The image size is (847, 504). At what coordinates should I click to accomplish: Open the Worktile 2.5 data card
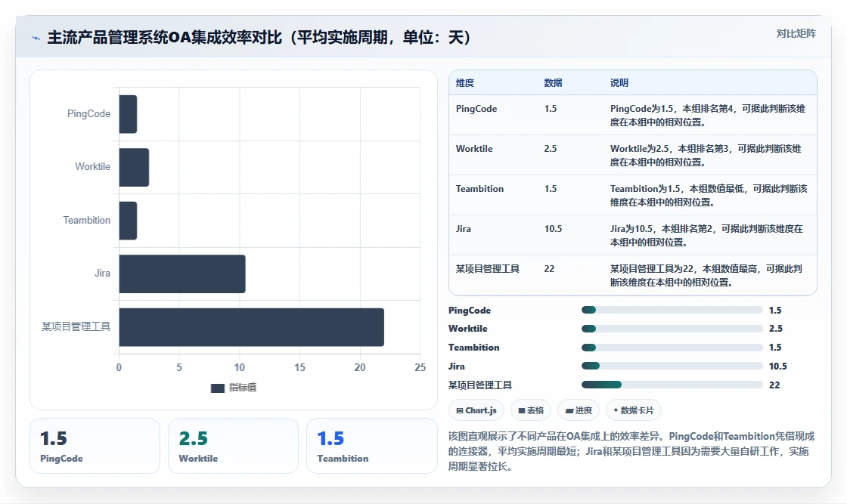tap(234, 446)
